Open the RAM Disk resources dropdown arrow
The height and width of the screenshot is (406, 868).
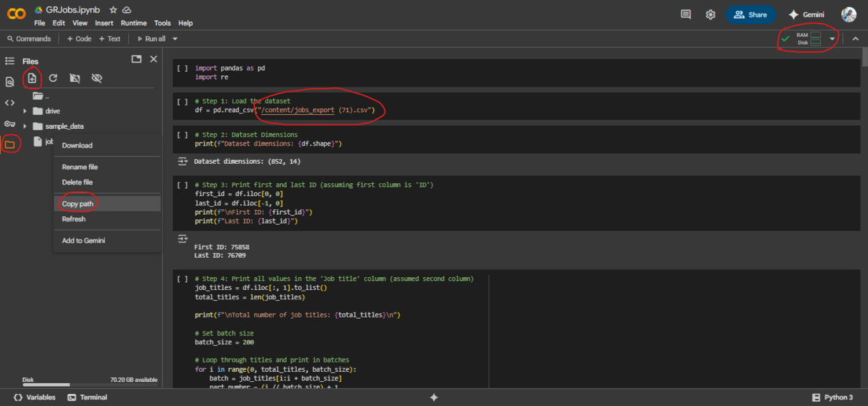click(832, 39)
